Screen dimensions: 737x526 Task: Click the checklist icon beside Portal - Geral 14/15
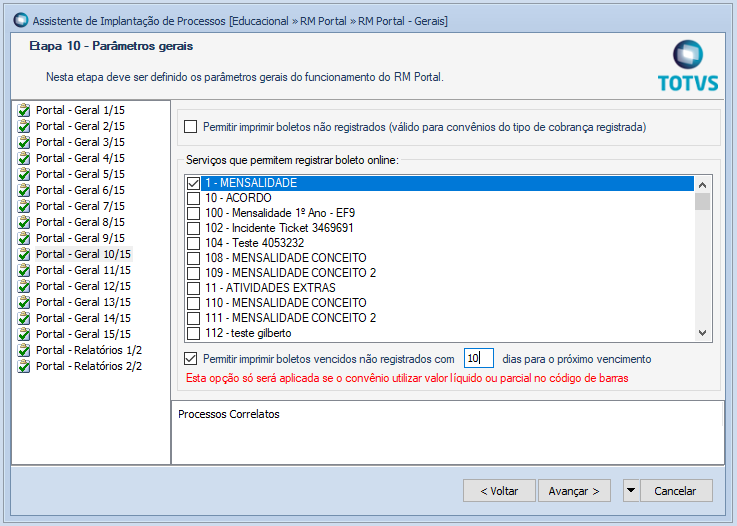pyautogui.click(x=24, y=318)
